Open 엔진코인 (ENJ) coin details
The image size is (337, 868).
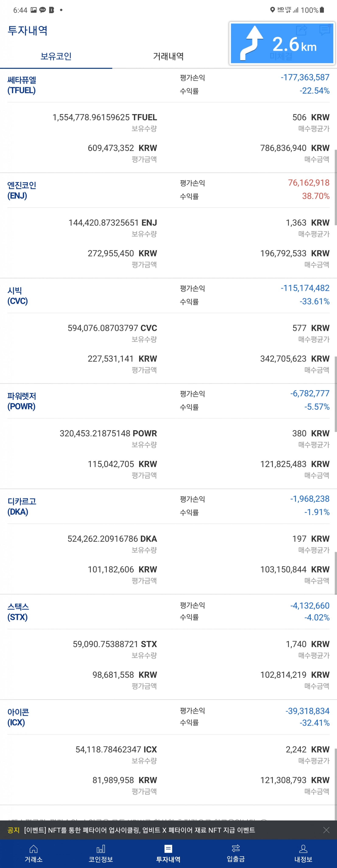point(22,190)
